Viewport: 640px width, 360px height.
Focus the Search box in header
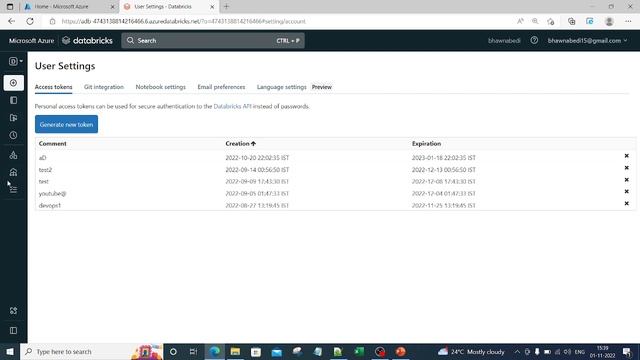(x=213, y=40)
